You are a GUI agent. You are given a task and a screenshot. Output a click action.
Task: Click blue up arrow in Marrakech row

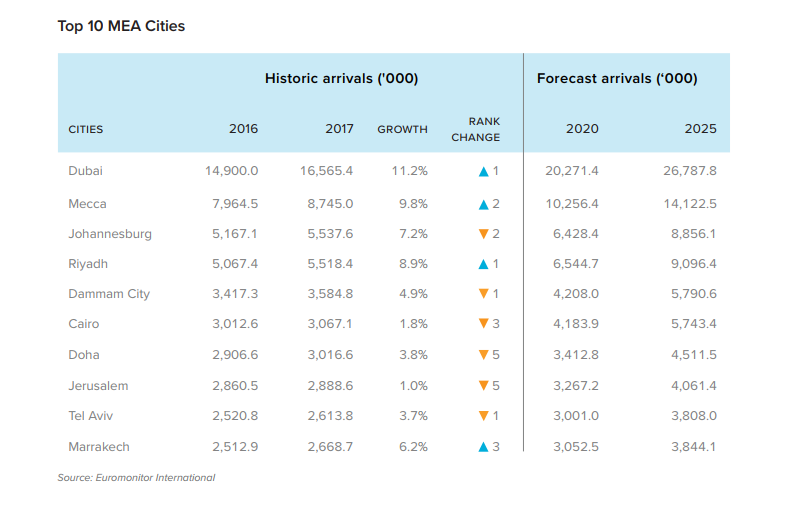point(483,447)
